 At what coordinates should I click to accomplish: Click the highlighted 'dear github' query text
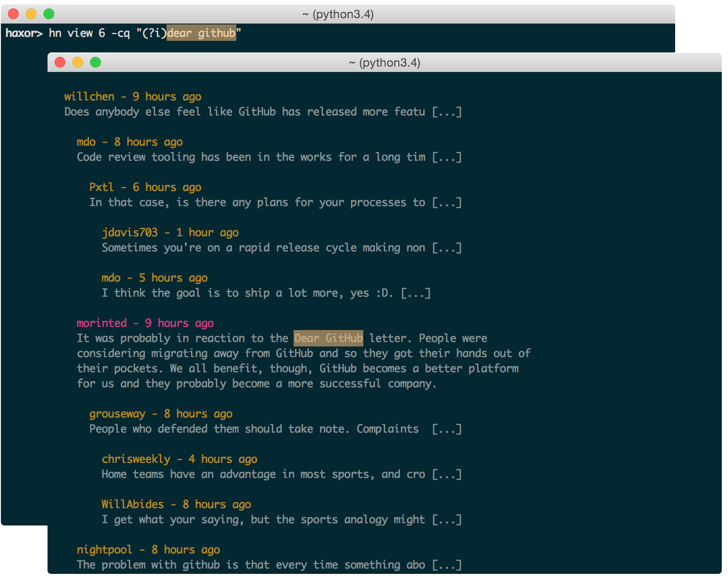tap(201, 33)
